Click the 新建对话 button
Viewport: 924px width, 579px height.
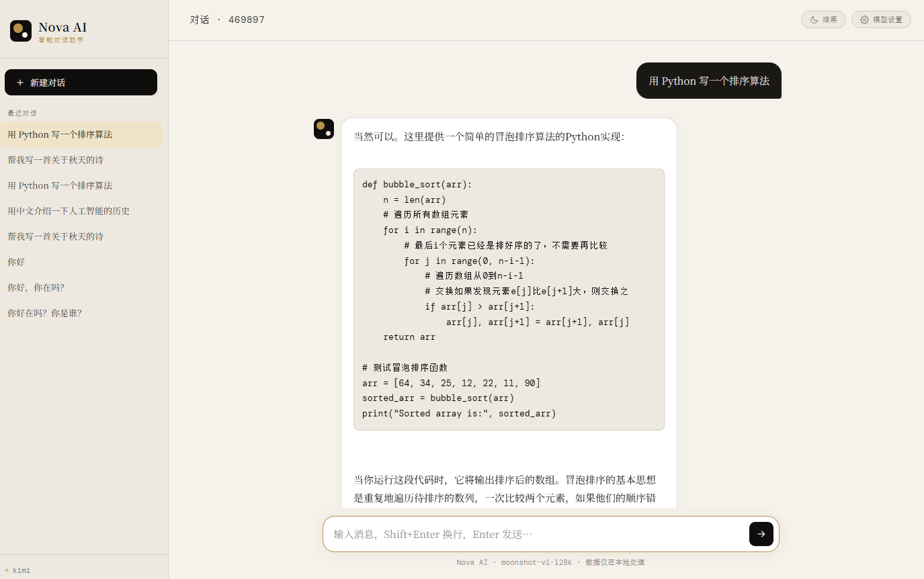81,82
